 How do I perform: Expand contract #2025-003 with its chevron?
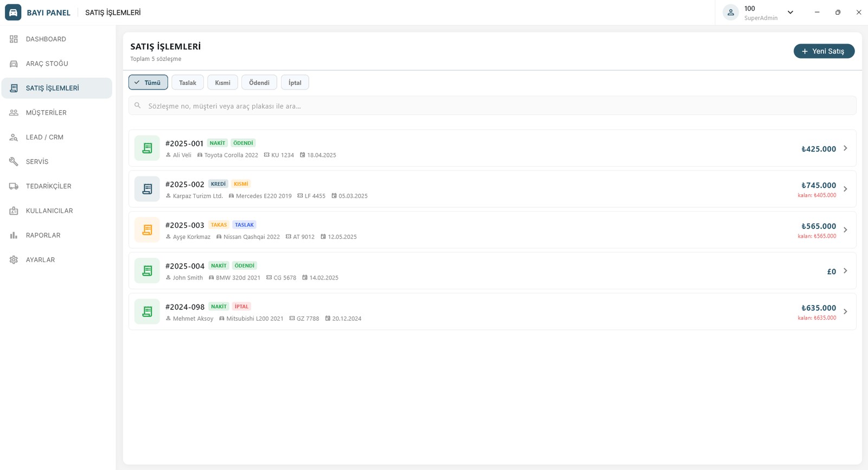(845, 230)
